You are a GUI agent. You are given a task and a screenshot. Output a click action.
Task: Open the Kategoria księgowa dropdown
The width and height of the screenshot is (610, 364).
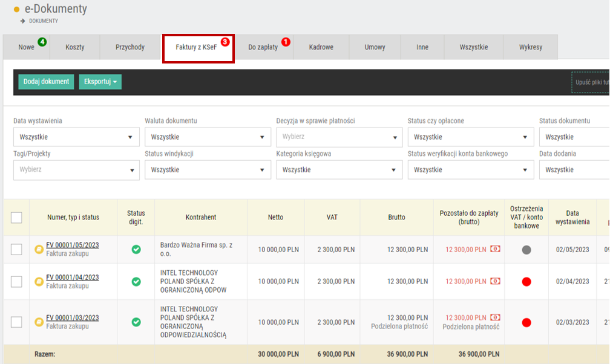(339, 170)
